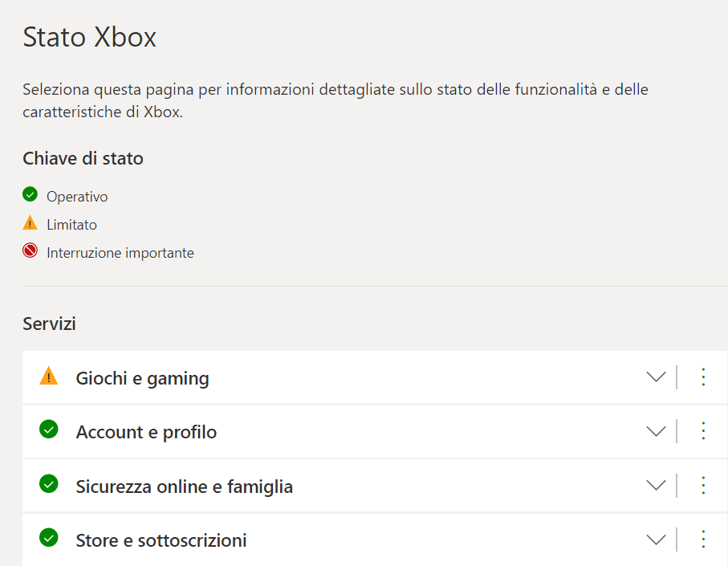Click the Store e sottoscrizioni title
Screen dimensions: 728x566
click(161, 540)
